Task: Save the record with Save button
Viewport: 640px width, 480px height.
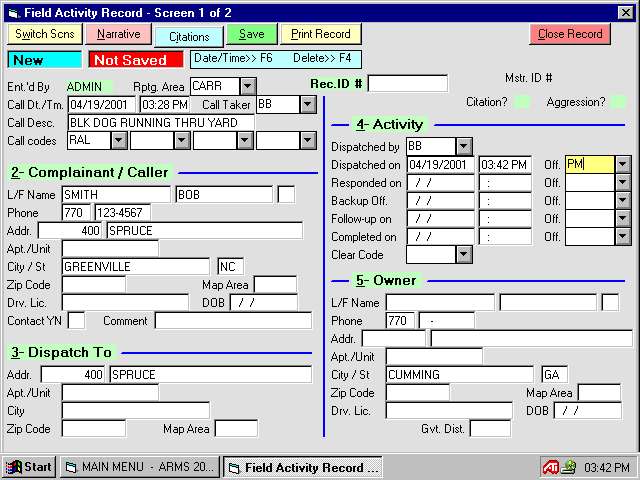Action: (251, 34)
